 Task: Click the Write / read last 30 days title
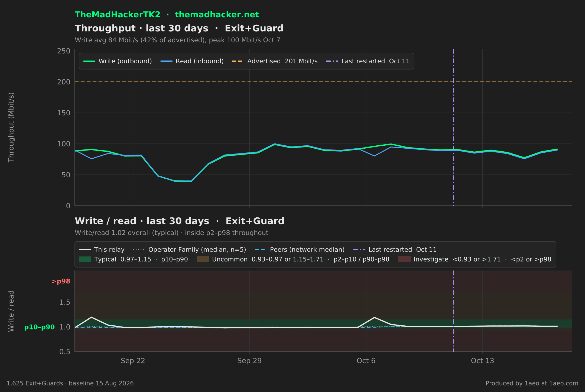[180, 221]
